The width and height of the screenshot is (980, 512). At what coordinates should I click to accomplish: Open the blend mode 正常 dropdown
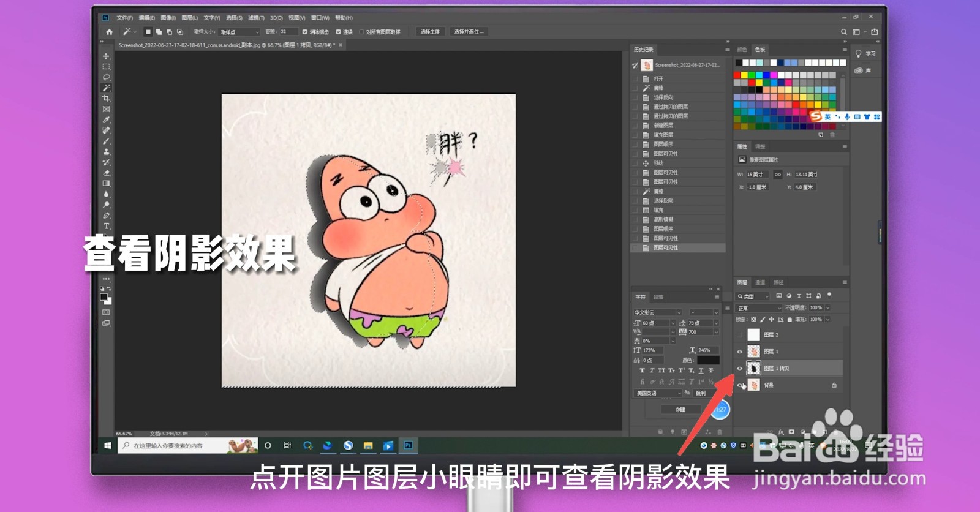[759, 308]
